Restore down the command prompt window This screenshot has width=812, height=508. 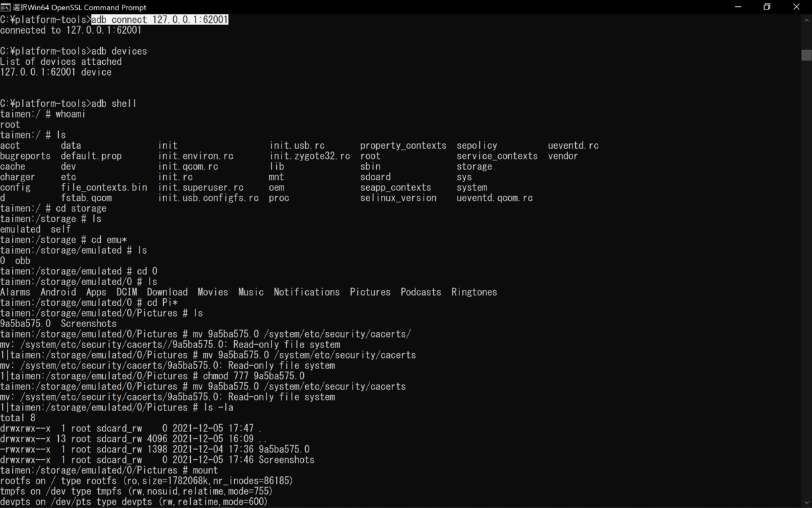point(767,7)
